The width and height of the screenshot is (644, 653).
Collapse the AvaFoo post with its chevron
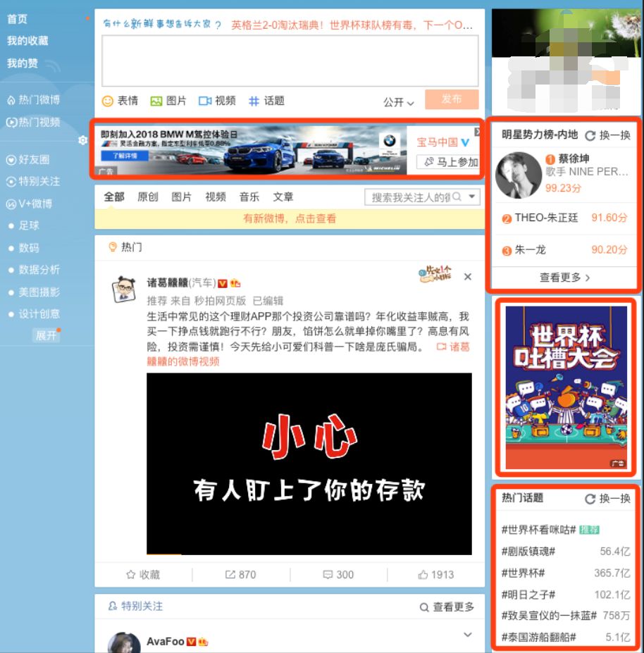467,633
